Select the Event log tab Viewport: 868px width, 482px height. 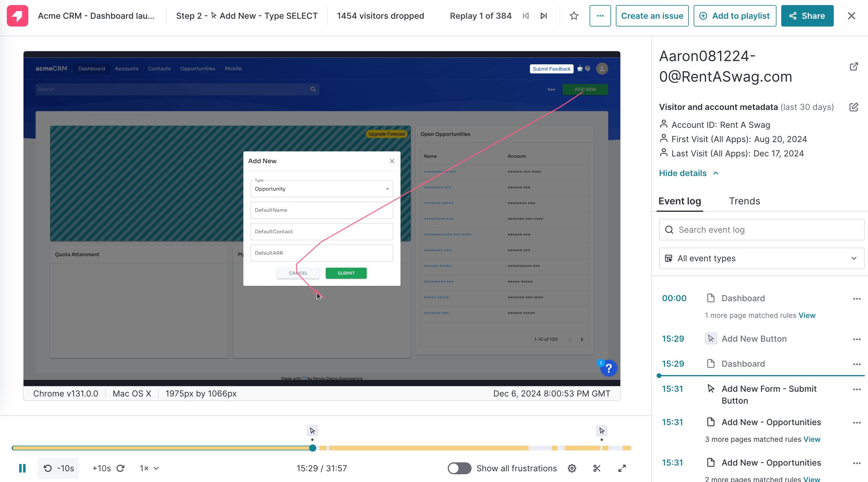680,201
